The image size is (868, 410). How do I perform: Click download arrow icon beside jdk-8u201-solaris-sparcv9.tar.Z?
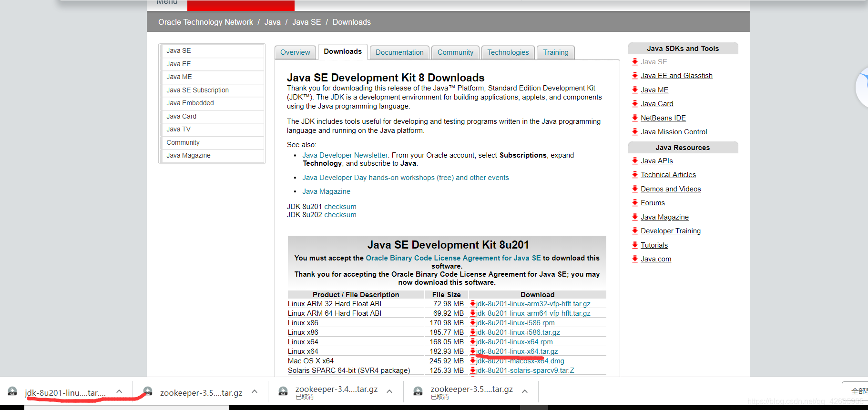point(473,370)
